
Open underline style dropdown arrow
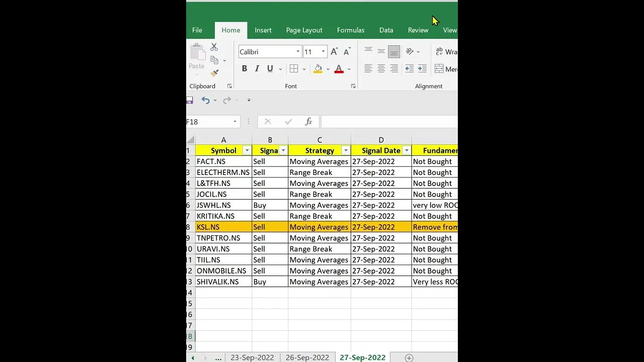tap(280, 69)
